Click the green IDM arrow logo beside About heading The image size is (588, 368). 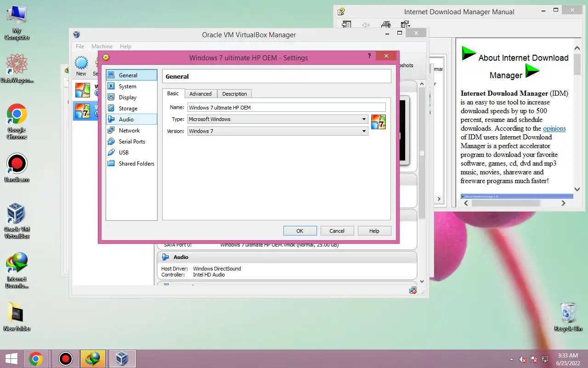pyautogui.click(x=469, y=53)
